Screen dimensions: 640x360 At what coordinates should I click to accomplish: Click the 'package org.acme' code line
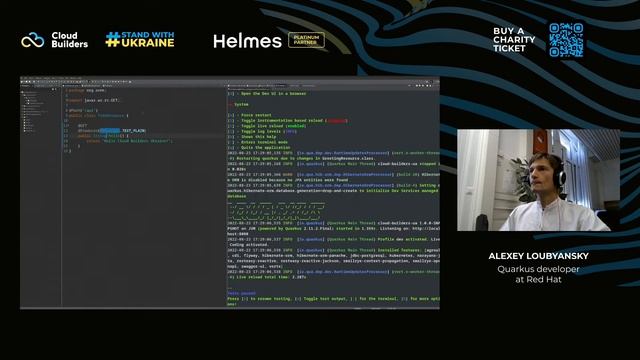(x=87, y=90)
